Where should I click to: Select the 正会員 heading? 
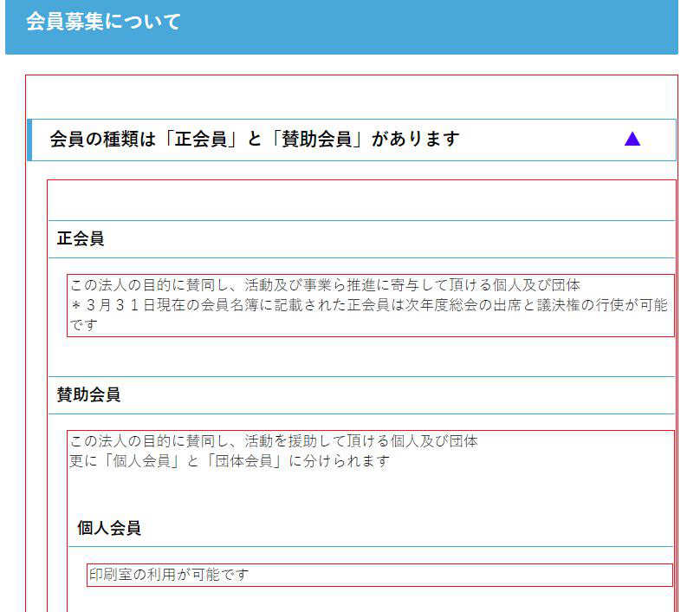[x=81, y=238]
